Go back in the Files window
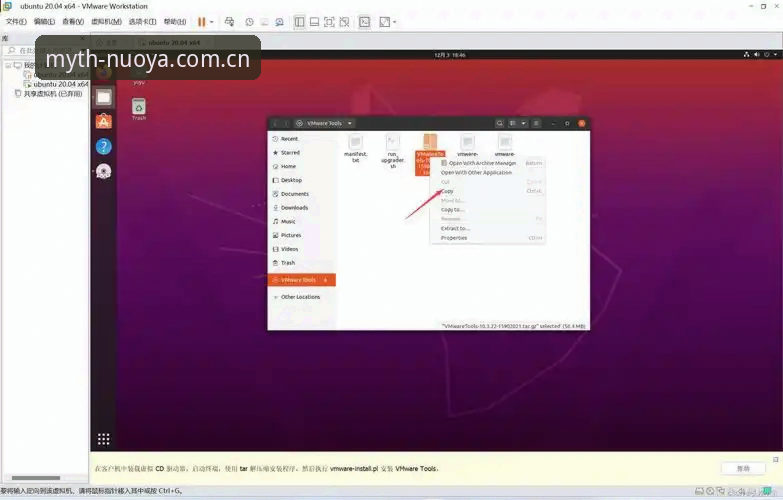 coord(275,123)
